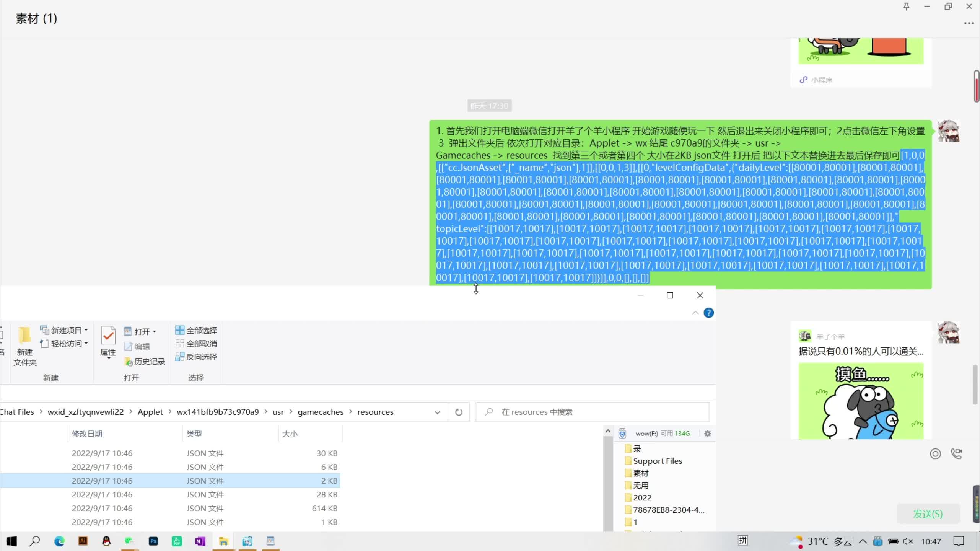
Task: Click the 发送(S) send button
Action: [928, 514]
